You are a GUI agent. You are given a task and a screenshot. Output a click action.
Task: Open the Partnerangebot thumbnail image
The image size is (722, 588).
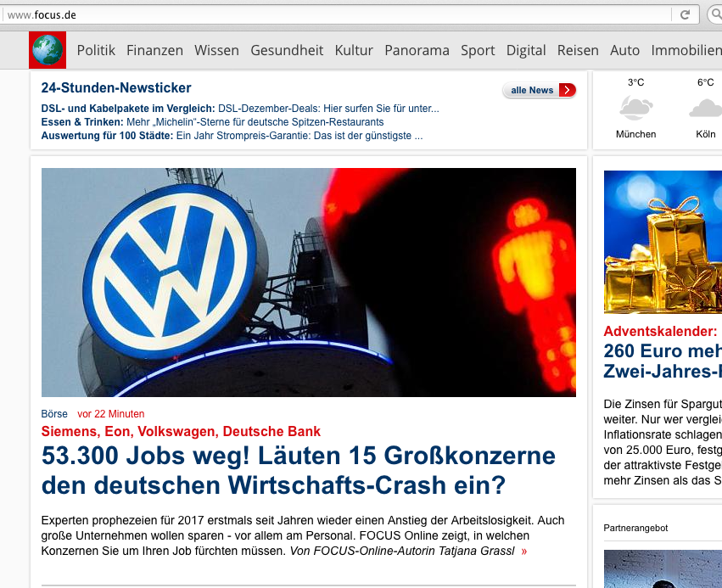click(x=663, y=568)
